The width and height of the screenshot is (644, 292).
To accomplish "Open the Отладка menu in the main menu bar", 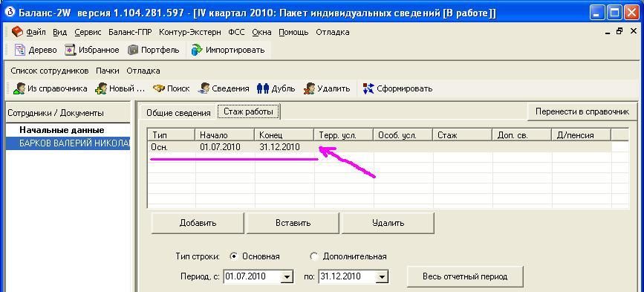I will coord(333,32).
